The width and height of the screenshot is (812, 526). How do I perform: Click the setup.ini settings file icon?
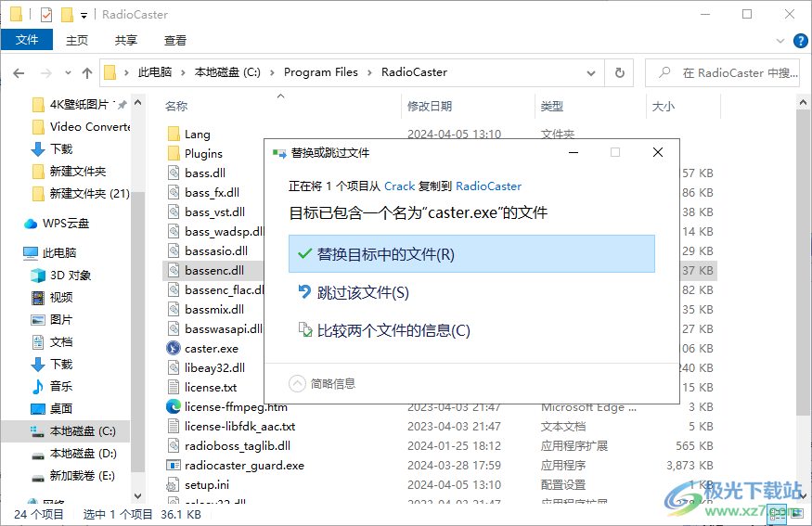click(174, 485)
